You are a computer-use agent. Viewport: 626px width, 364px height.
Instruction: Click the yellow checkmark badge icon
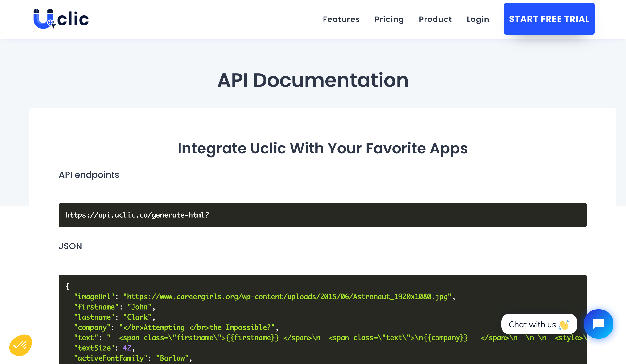click(x=21, y=345)
